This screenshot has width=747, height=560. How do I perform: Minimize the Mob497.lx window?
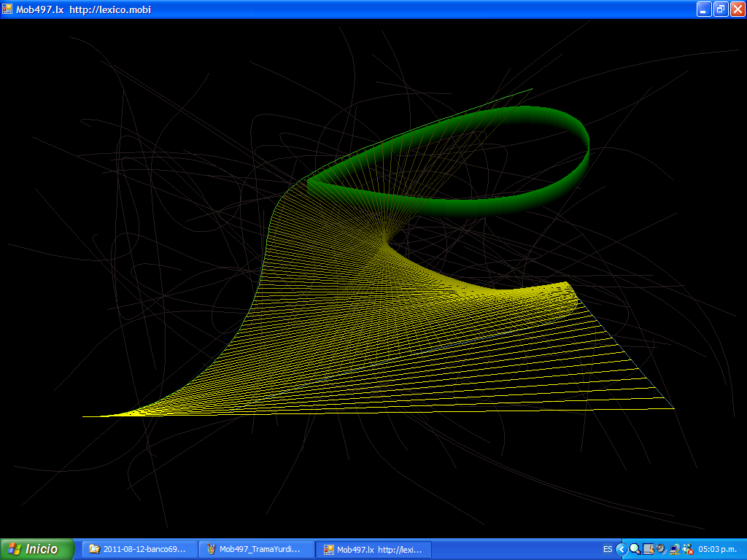tap(704, 9)
